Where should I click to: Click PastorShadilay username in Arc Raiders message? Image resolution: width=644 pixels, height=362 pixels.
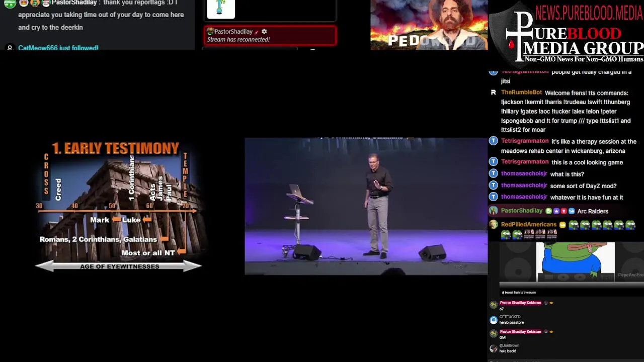point(522,211)
